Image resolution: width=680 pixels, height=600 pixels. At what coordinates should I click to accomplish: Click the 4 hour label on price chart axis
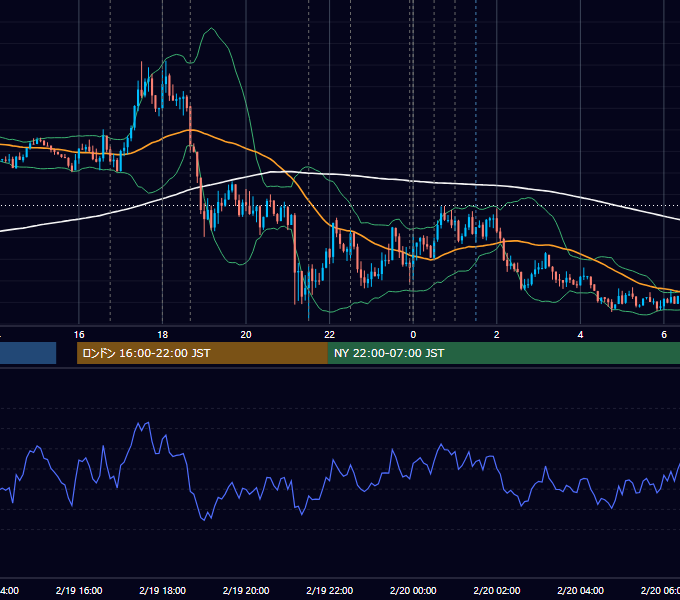pos(580,335)
